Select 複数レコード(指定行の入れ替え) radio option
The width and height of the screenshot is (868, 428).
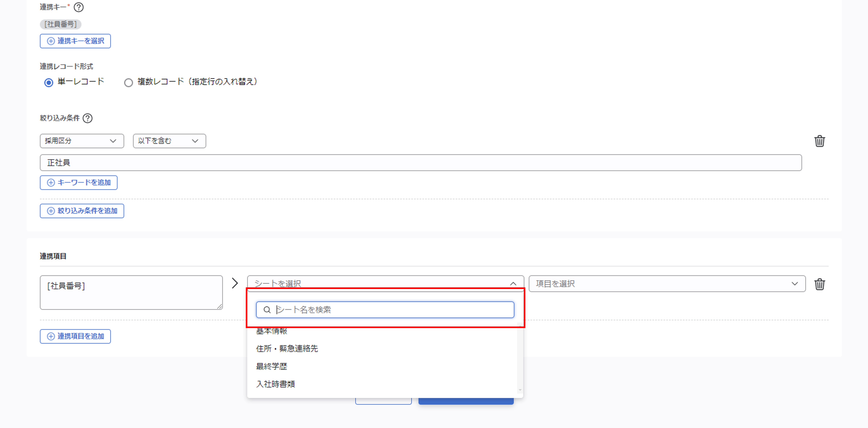tap(128, 82)
